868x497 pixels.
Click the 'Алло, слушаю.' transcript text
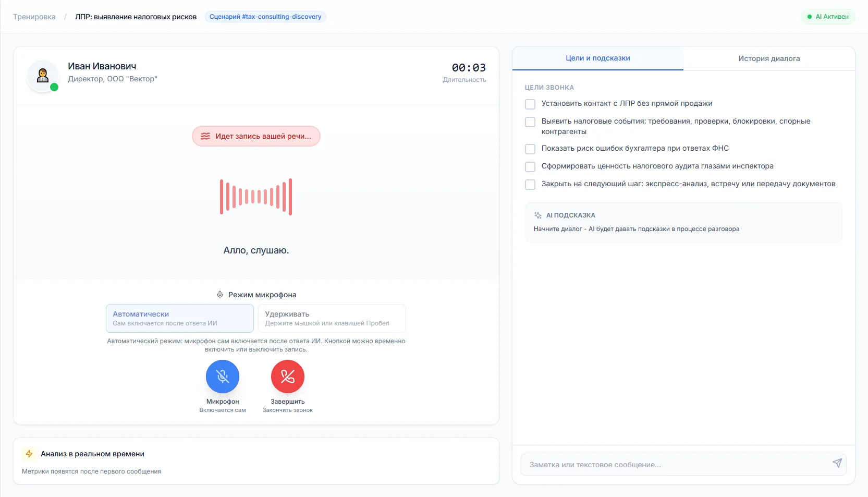pos(256,250)
